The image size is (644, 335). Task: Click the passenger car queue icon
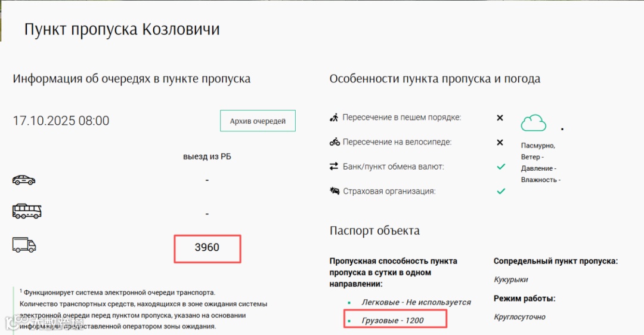pyautogui.click(x=24, y=180)
